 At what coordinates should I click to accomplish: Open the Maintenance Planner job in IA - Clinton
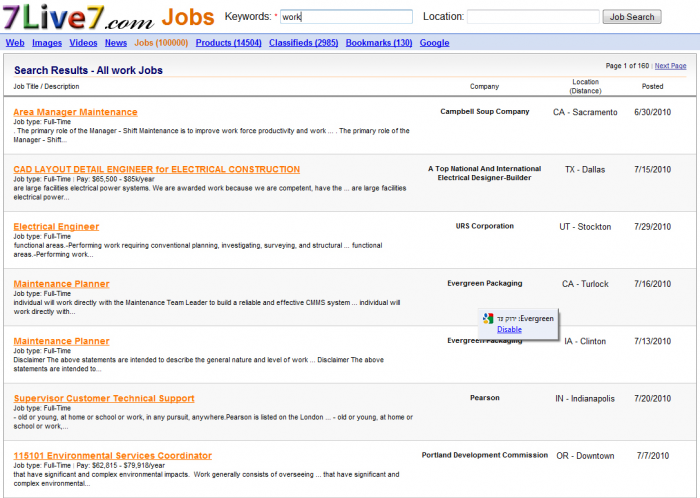(x=61, y=341)
